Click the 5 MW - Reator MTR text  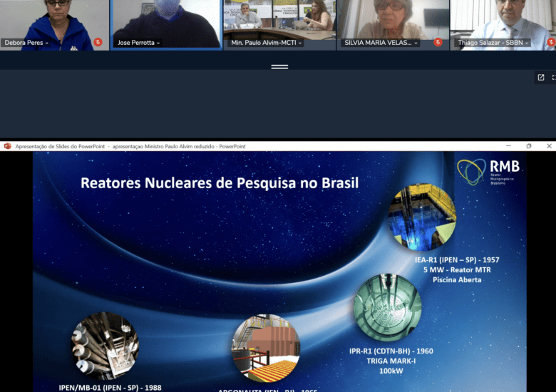point(457,269)
